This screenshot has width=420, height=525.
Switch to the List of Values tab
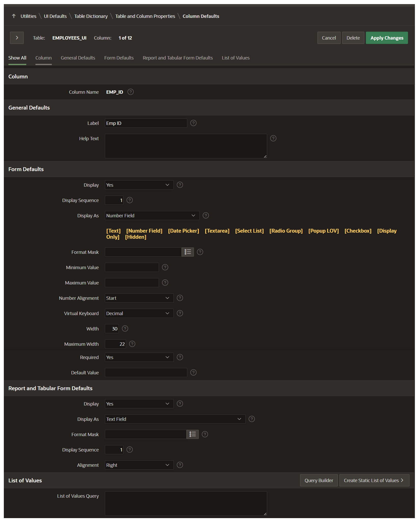coord(236,58)
